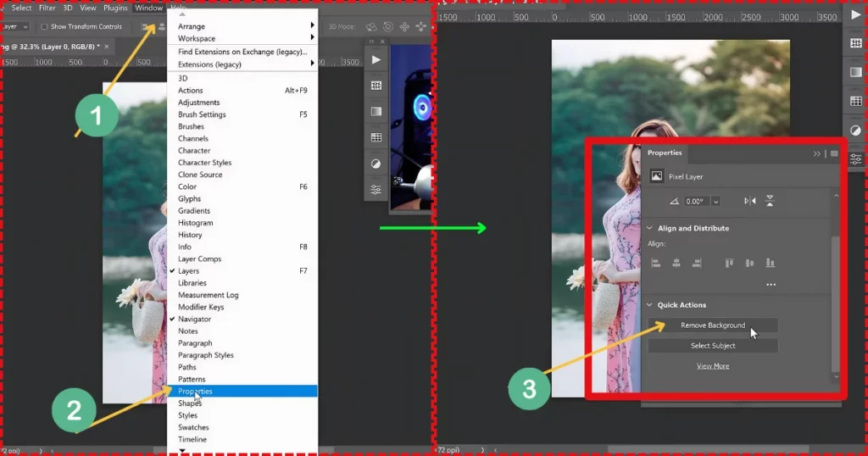Collapse the Align and Distribute section
The height and width of the screenshot is (456, 868).
[650, 229]
